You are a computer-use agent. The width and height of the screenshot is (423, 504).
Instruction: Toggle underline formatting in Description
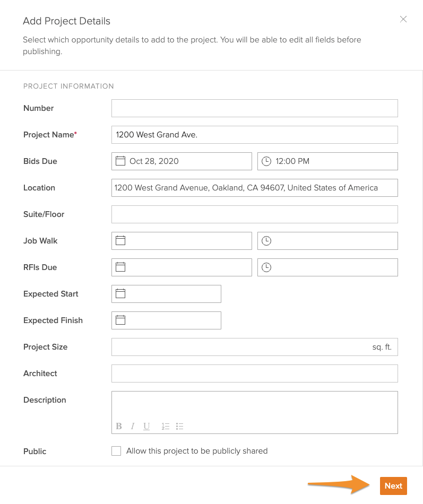click(x=146, y=426)
